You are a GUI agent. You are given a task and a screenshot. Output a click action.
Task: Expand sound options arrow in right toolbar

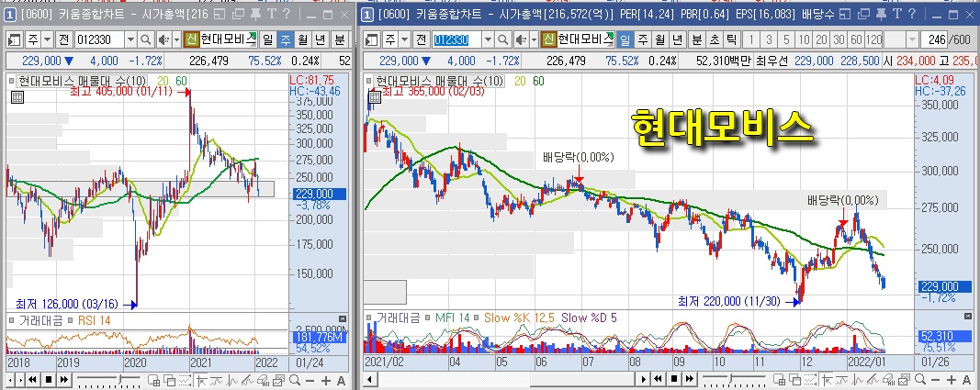533,40
